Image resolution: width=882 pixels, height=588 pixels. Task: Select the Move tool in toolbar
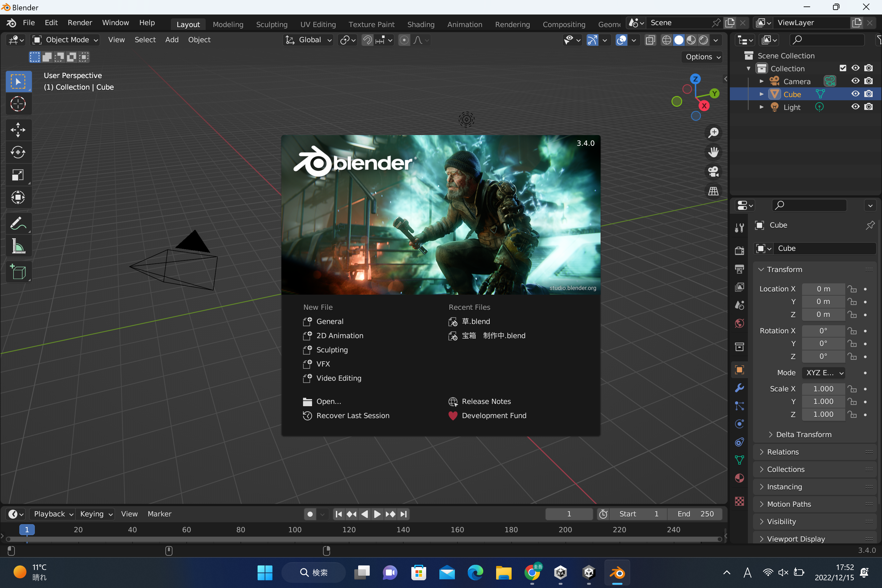(18, 130)
